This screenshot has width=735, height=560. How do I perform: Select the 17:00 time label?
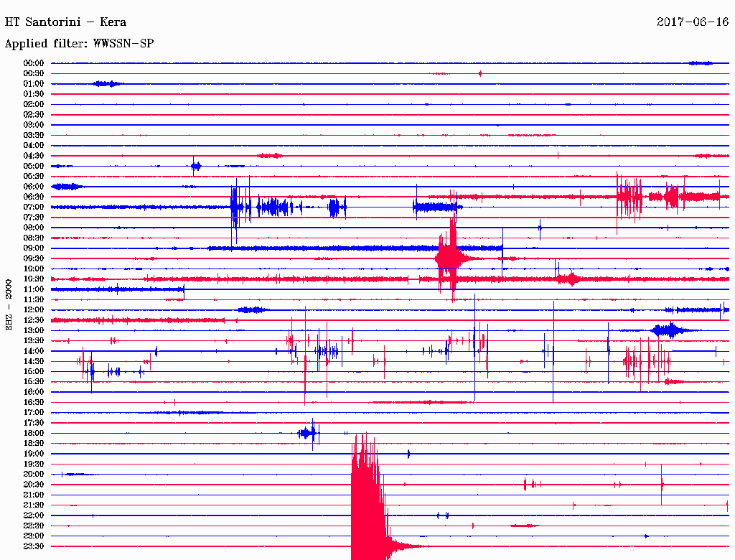point(34,412)
